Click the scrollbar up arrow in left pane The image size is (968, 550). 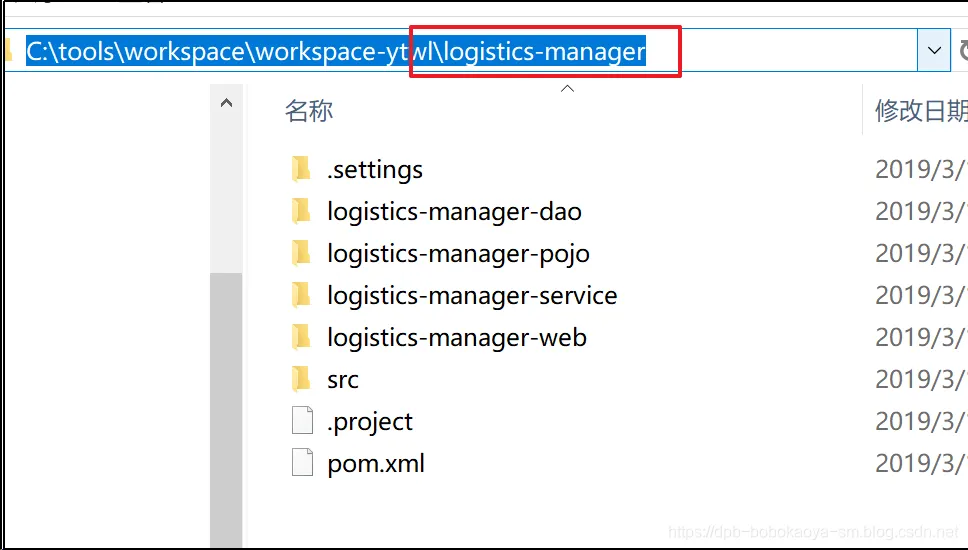click(226, 103)
